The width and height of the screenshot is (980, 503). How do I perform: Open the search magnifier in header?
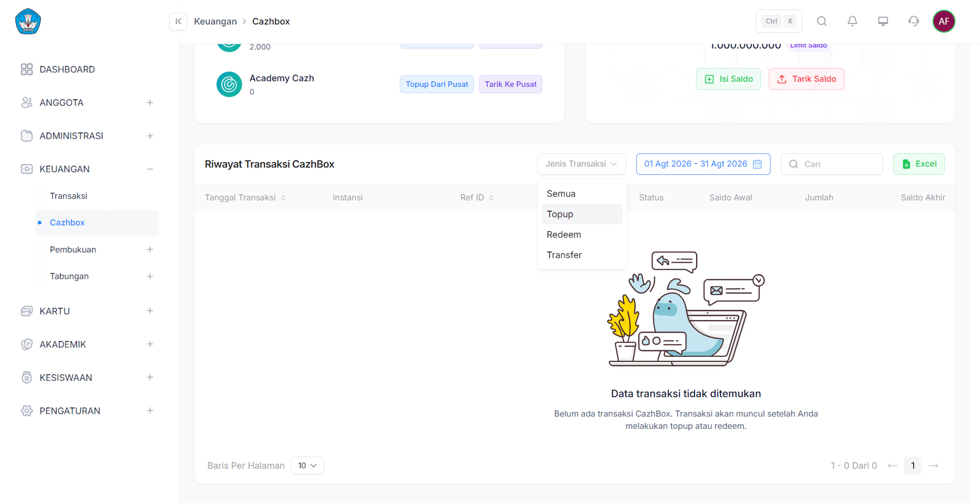822,21
